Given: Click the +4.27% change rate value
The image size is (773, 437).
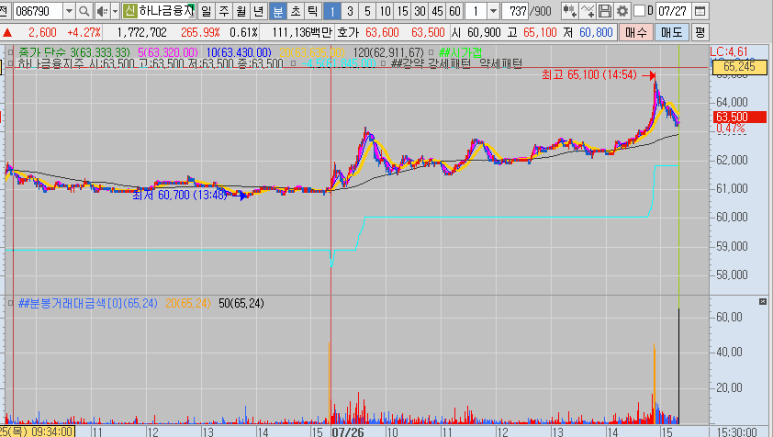Looking at the screenshot, I should (x=84, y=33).
